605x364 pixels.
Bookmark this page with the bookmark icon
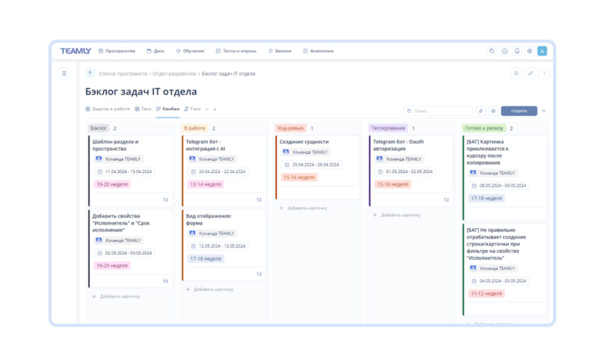[516, 74]
